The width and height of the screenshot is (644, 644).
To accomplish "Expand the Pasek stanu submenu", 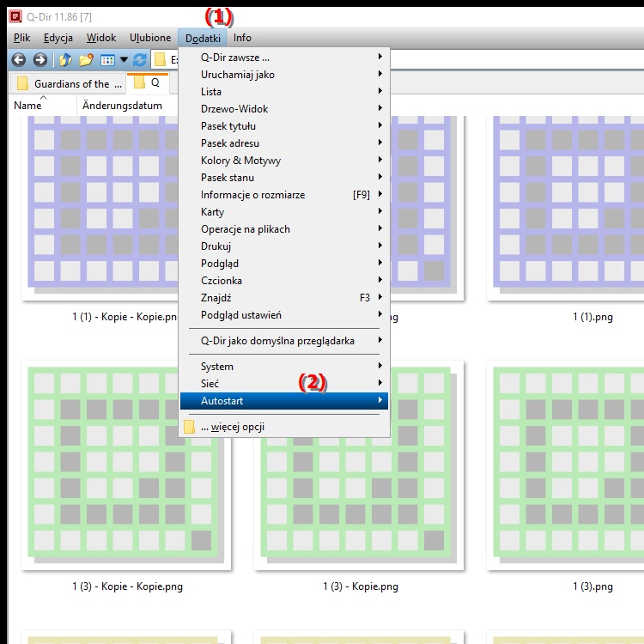I will coord(284,178).
